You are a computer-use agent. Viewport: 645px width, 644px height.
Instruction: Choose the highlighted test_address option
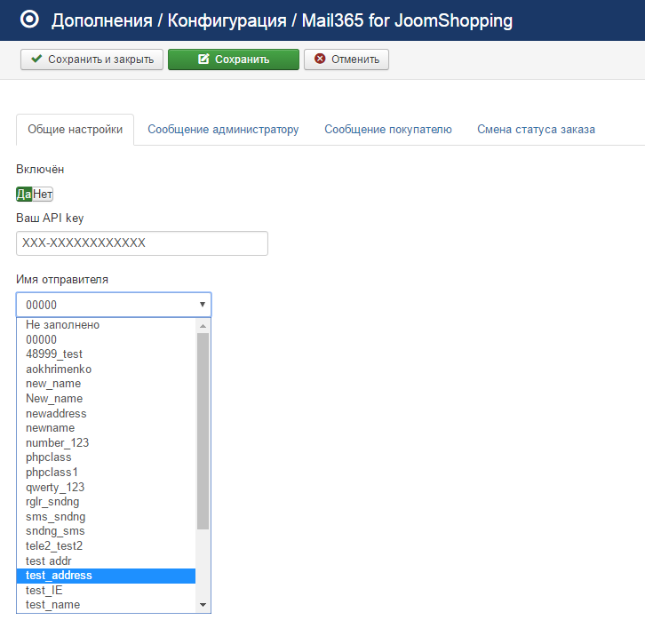pos(106,576)
